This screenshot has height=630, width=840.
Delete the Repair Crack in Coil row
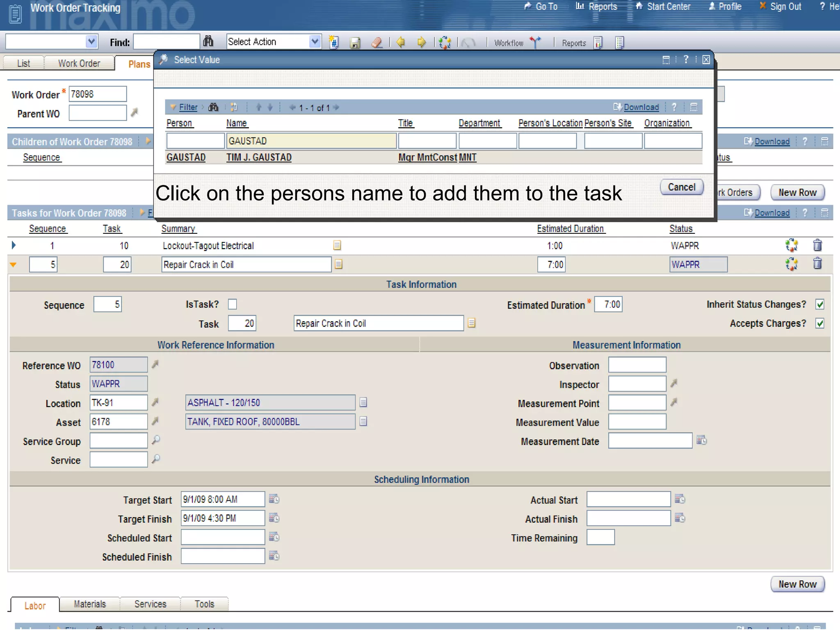click(x=817, y=263)
